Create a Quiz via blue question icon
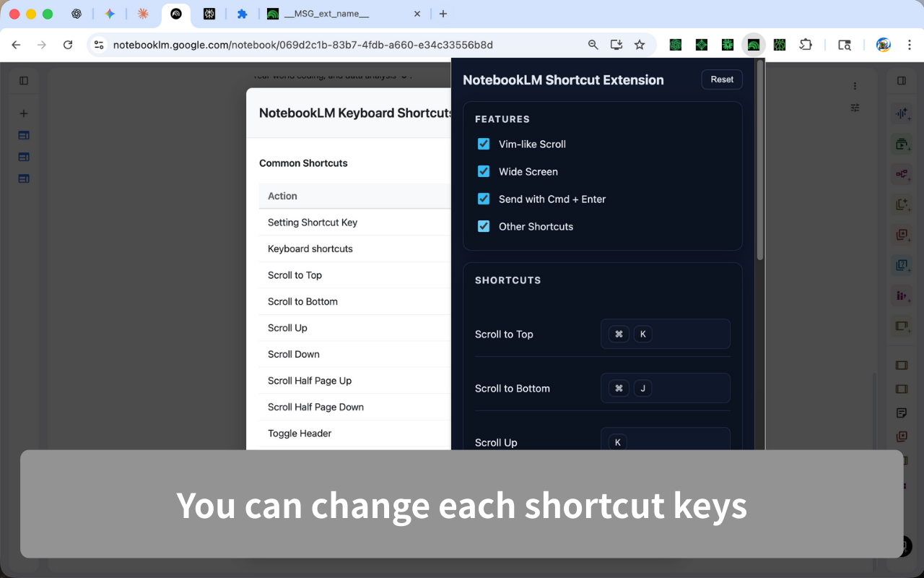The image size is (924, 578). (902, 265)
